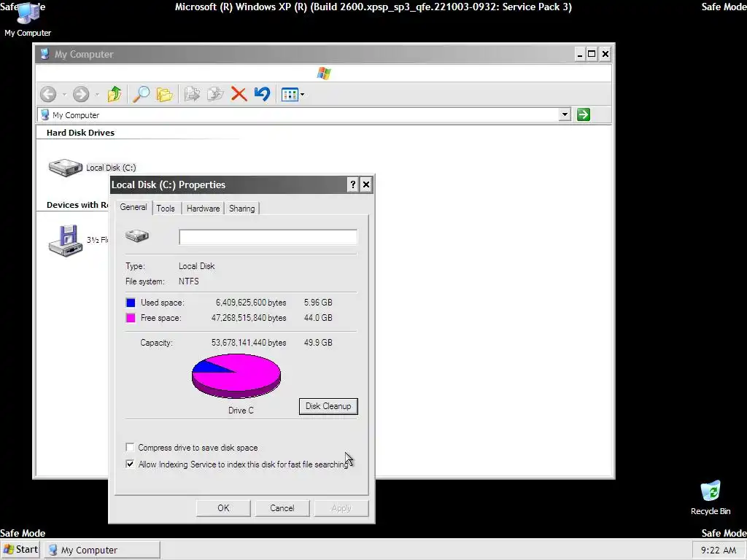Toggle the Folders pane icon

164,94
